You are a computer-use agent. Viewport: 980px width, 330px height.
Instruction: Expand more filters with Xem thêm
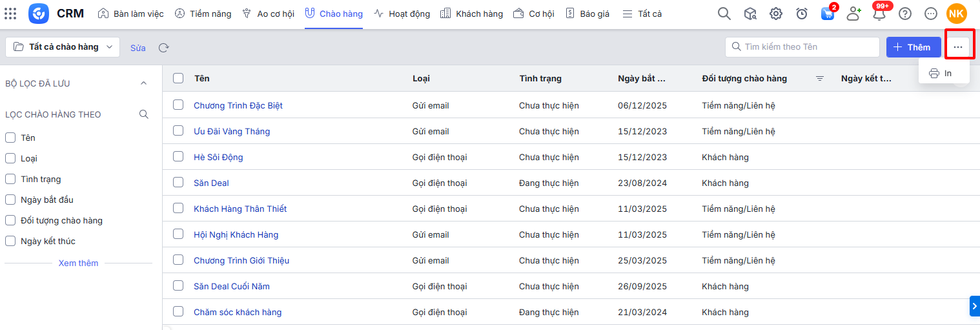78,263
